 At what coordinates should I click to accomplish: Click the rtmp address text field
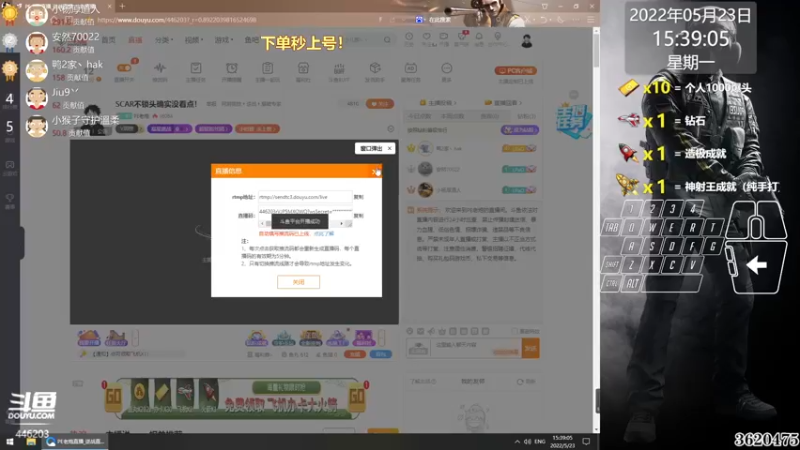(305, 197)
